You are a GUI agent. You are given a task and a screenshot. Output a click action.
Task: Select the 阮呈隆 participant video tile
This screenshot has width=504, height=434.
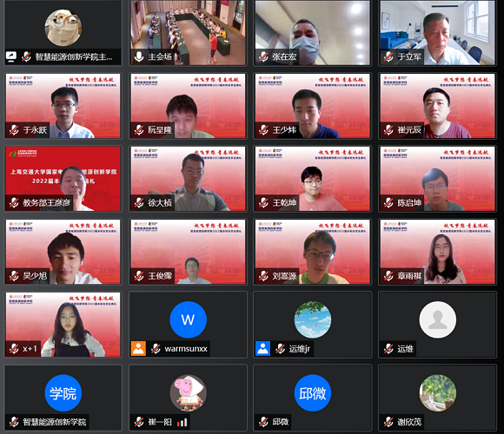click(188, 106)
